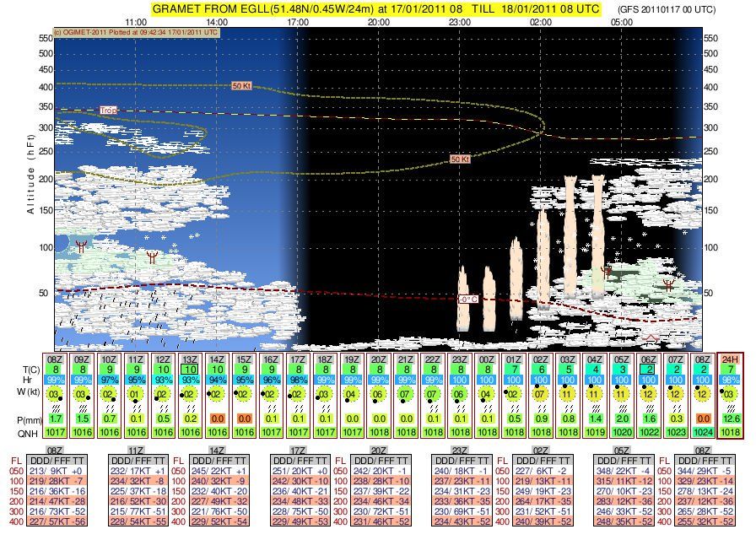Select the 20Z column header in the table

[x=381, y=358]
